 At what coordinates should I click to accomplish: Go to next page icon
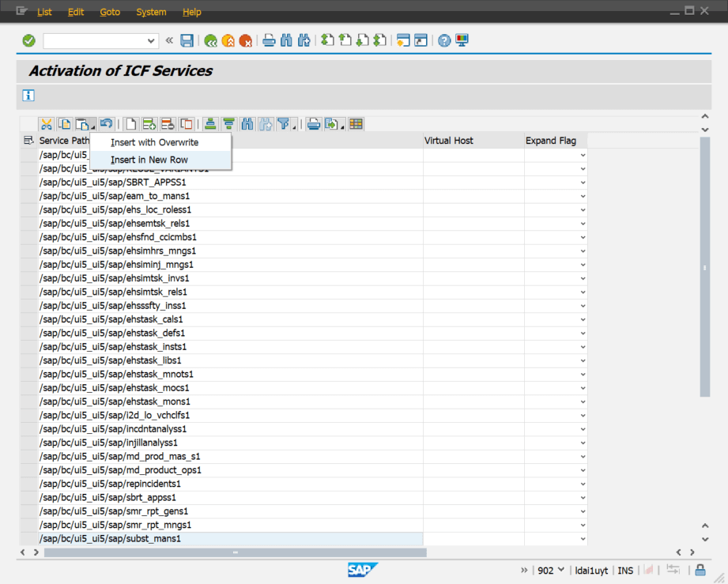click(363, 41)
